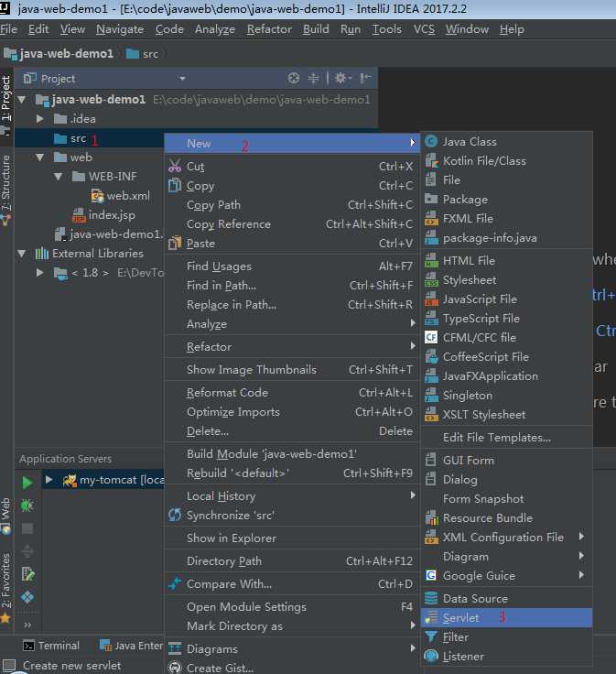The height and width of the screenshot is (674, 616).
Task: Select Package in New submenu
Action: (506, 199)
